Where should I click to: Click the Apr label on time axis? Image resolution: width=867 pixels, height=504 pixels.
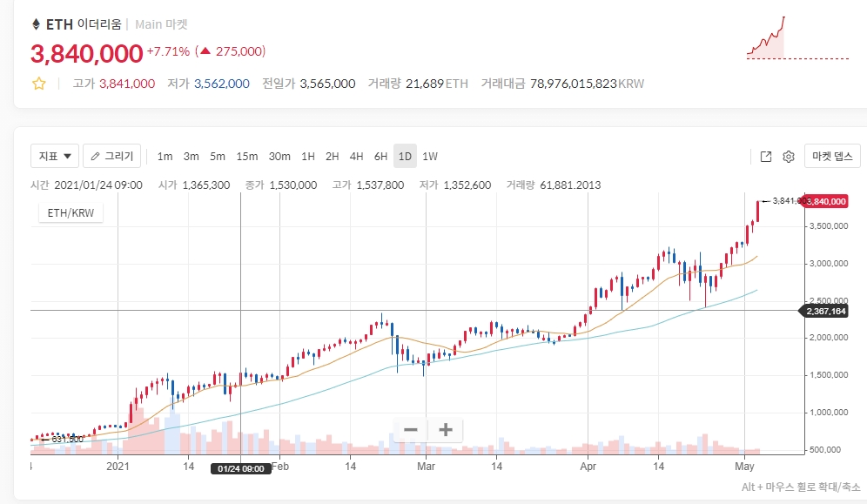click(x=588, y=467)
